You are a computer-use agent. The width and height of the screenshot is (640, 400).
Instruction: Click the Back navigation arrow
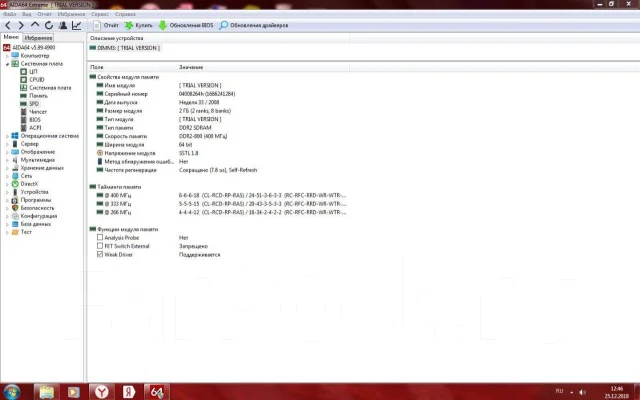pyautogui.click(x=7, y=25)
